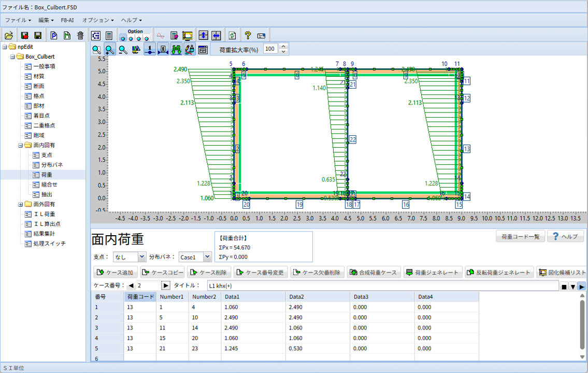Click the 荷重コード一覧 button

520,237
